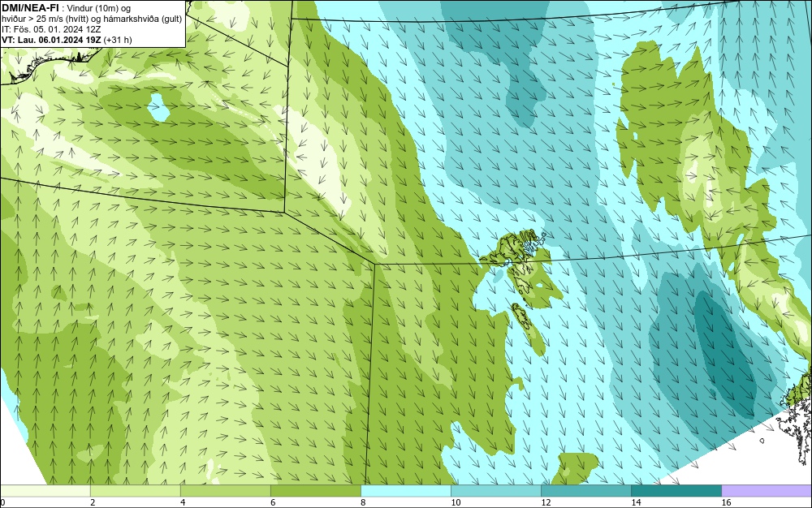Click the small cyan patch in green area
The image size is (812, 508).
tap(158, 107)
